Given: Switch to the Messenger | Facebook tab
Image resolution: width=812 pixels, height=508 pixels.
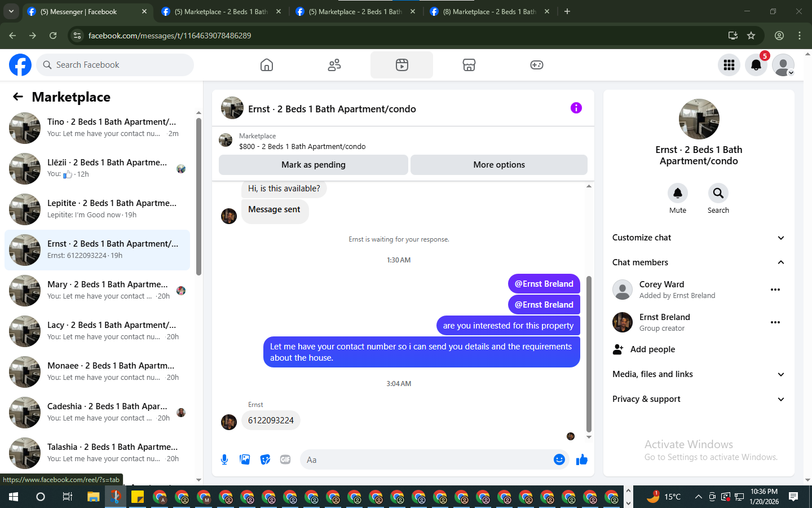Looking at the screenshot, I should coord(87,11).
